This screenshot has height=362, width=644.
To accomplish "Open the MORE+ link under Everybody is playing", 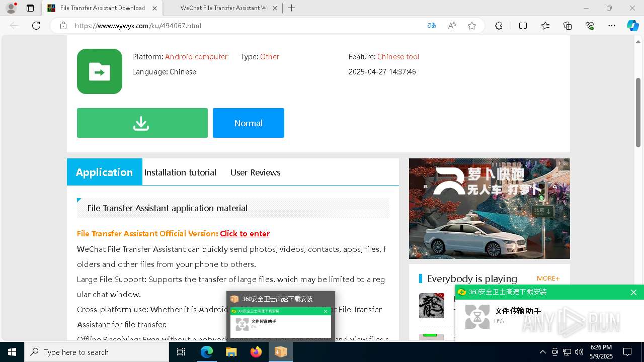I will pyautogui.click(x=548, y=278).
